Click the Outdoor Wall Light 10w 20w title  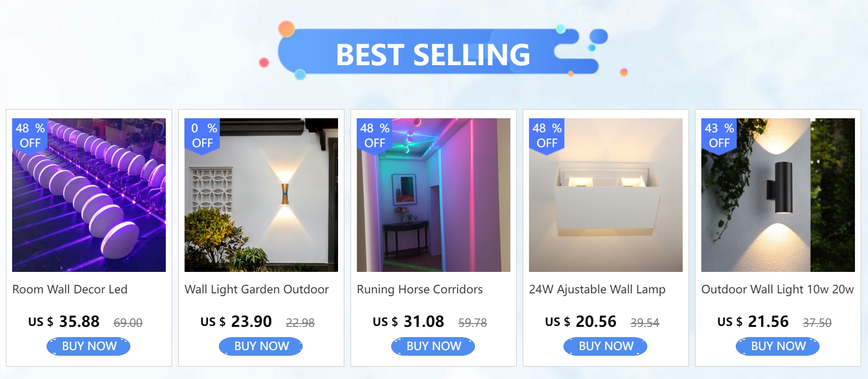(778, 290)
